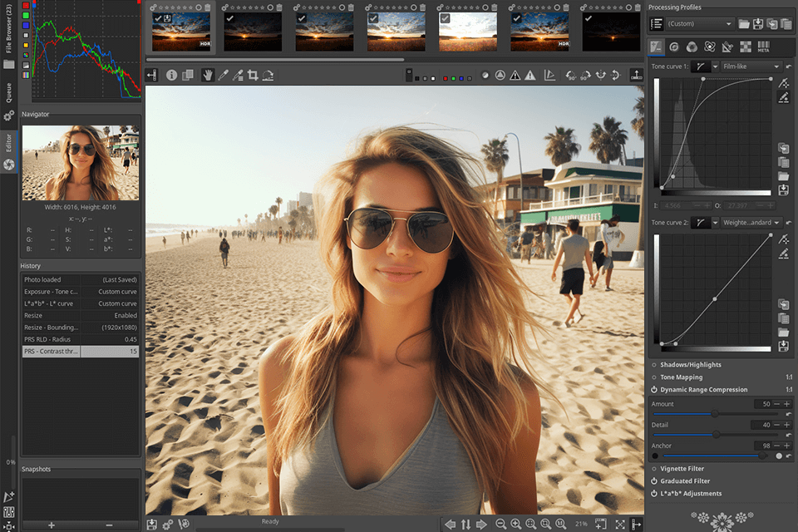The image size is (798, 532).
Task: Zoom in on the preview
Action: (515, 524)
